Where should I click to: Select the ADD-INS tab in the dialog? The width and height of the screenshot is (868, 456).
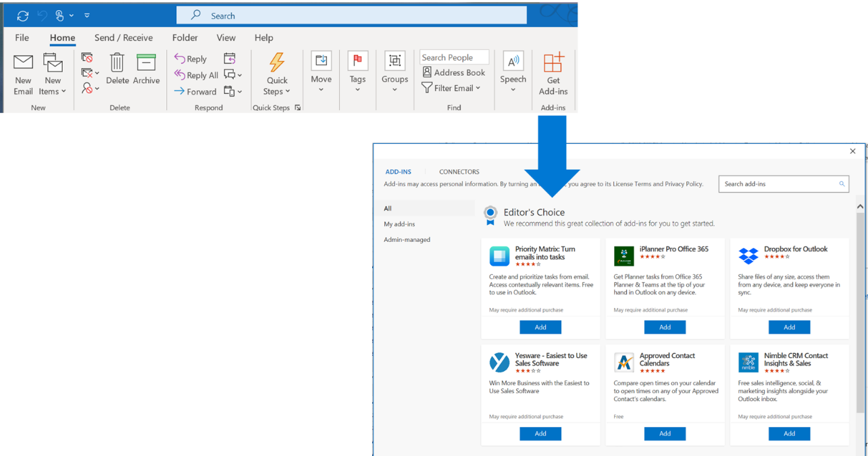pyautogui.click(x=398, y=172)
